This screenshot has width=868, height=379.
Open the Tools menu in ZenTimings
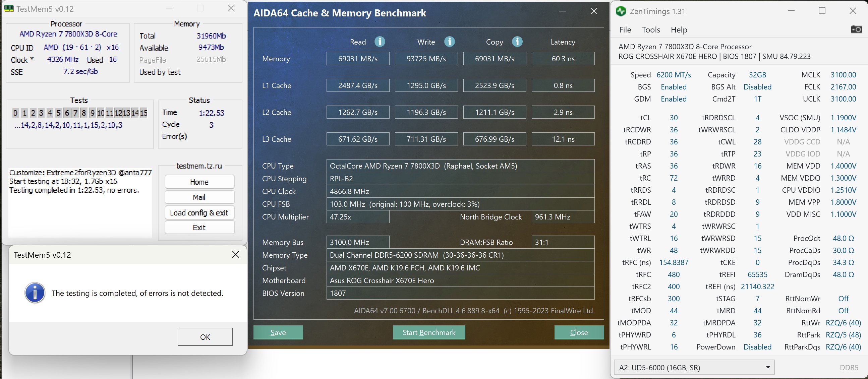[x=651, y=30]
